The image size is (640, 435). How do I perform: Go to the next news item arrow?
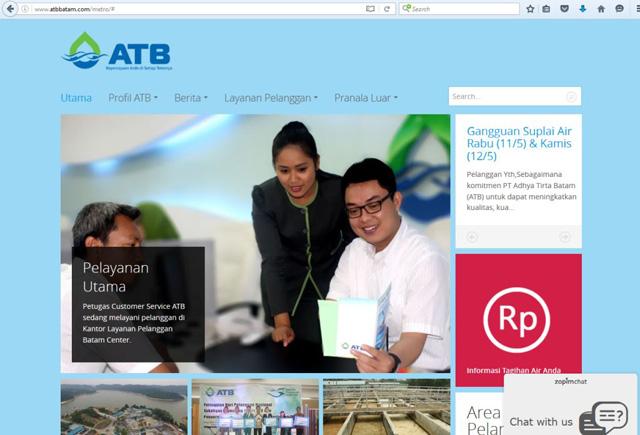coord(565,237)
